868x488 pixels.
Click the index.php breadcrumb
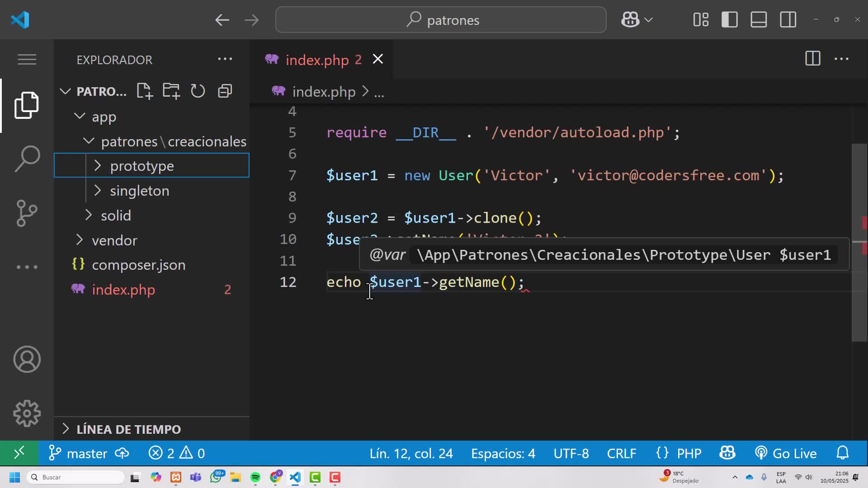[x=324, y=92]
